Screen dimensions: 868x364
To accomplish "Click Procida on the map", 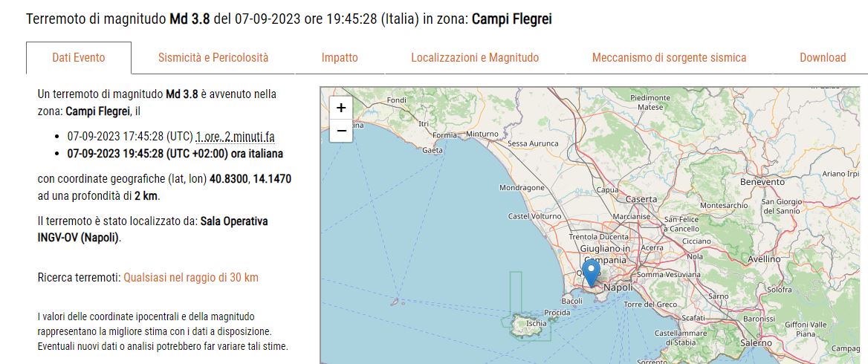I will [x=557, y=313].
